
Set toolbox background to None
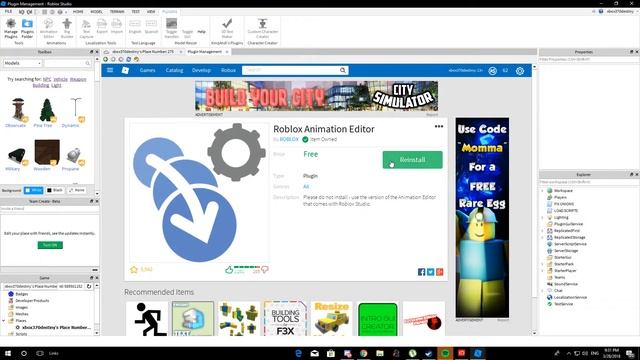77,190
